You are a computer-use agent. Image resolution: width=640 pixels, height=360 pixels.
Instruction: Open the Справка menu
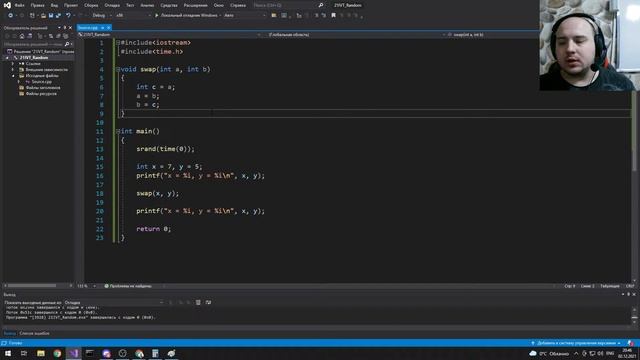click(x=238, y=5)
